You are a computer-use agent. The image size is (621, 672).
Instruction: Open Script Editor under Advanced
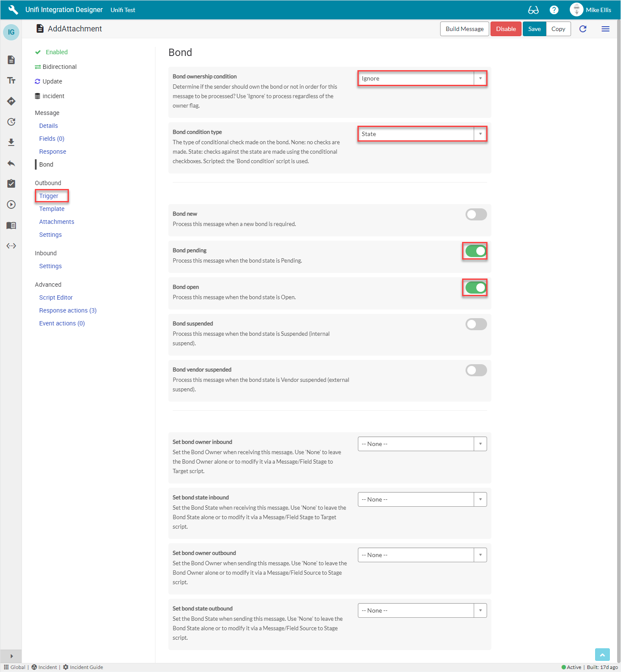pyautogui.click(x=56, y=297)
